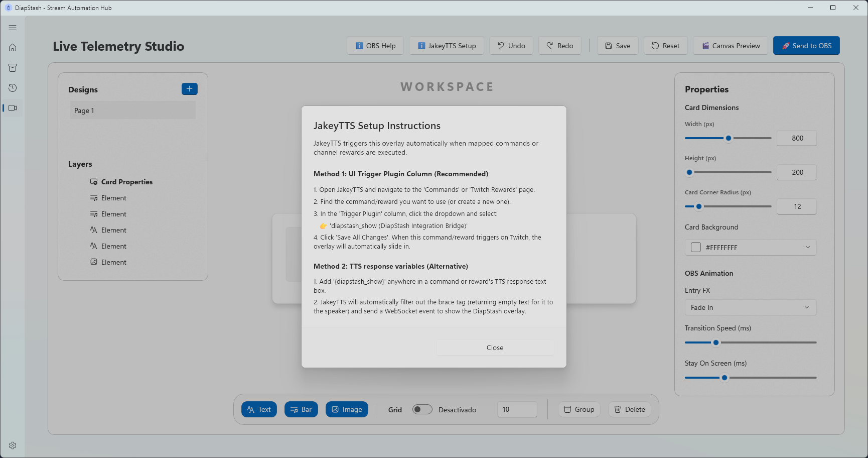Minimize the DiapStash window
This screenshot has width=868, height=458.
810,8
